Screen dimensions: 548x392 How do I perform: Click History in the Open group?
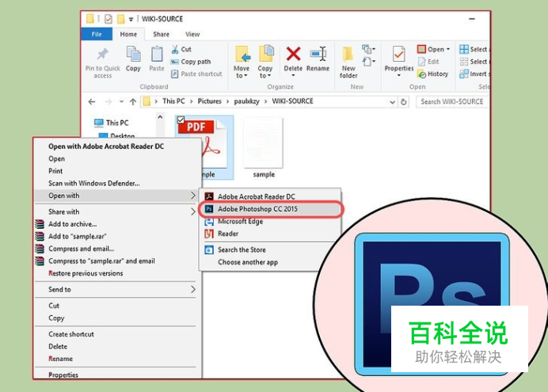coord(432,74)
